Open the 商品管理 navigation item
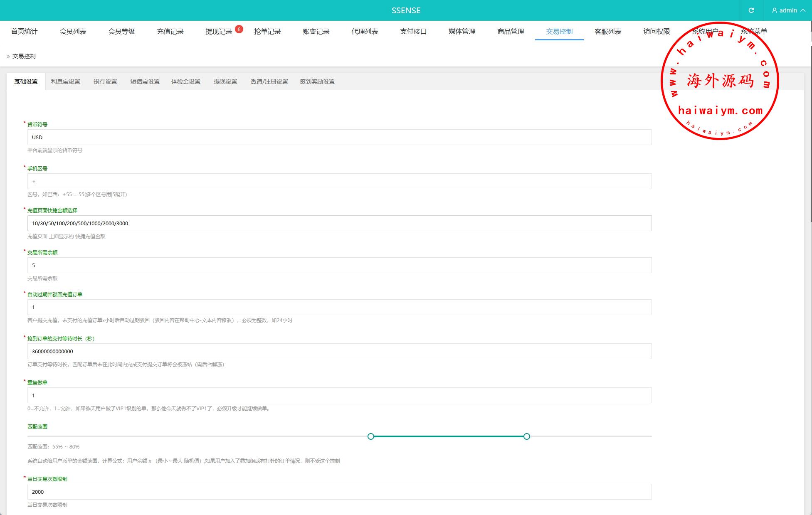 pos(511,32)
